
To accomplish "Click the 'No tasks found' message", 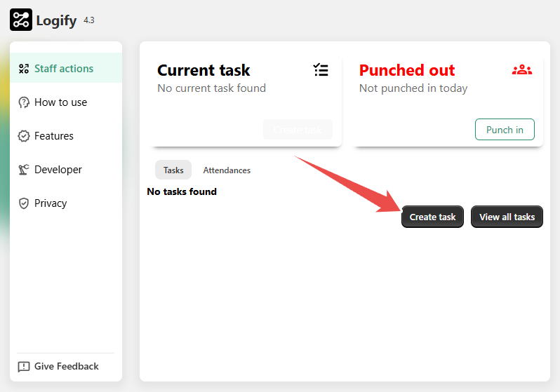I will 182,191.
